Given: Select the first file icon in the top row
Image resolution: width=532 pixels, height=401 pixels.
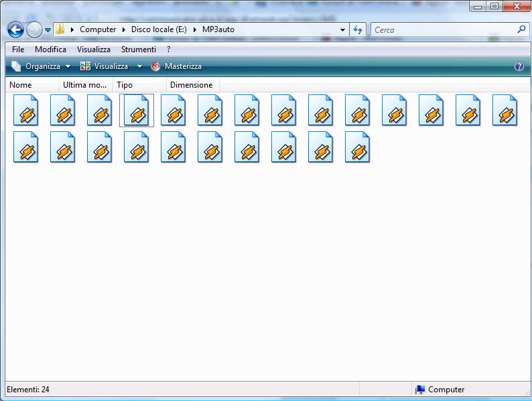Looking at the screenshot, I should (x=26, y=110).
